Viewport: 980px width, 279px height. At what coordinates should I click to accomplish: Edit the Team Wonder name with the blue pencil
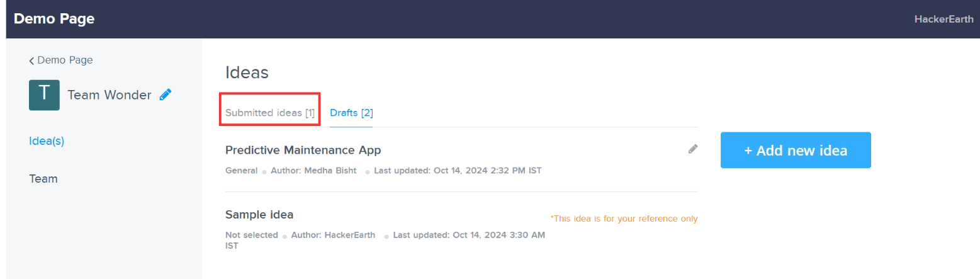[166, 94]
